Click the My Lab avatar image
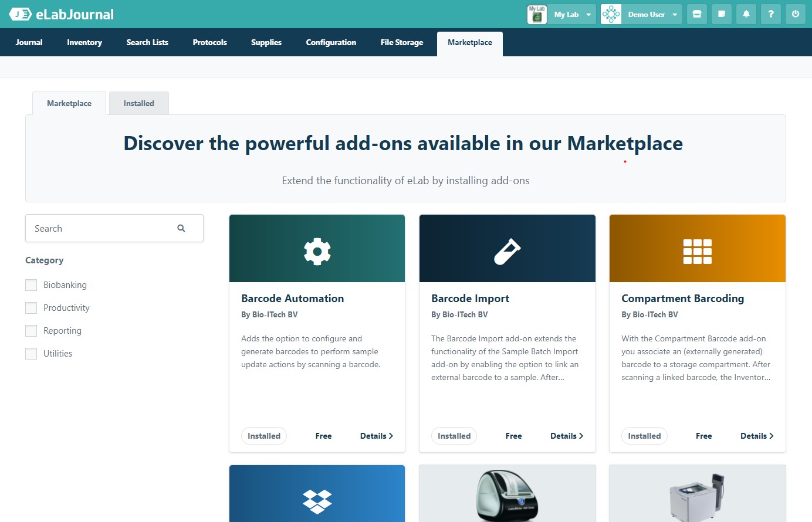Viewport: 812px width, 522px height. pos(537,14)
